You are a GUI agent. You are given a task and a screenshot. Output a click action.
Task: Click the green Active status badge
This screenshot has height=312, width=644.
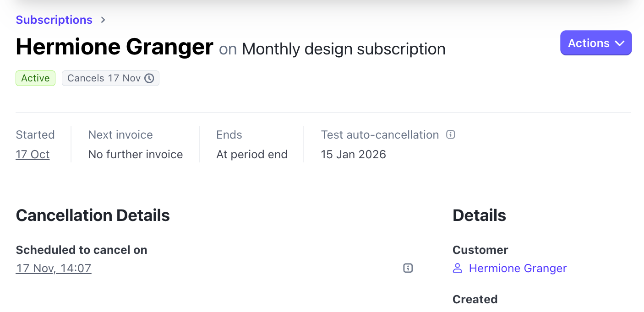pyautogui.click(x=35, y=78)
